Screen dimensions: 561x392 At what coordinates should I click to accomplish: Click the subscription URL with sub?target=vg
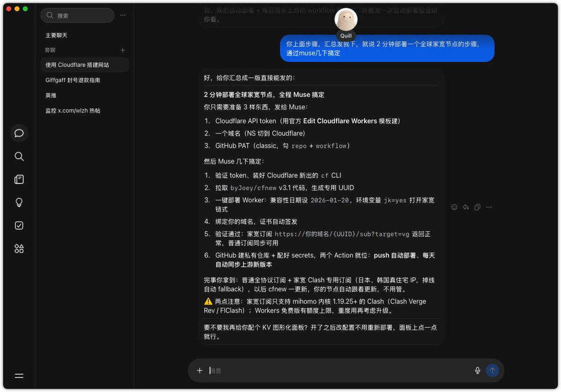click(x=342, y=234)
